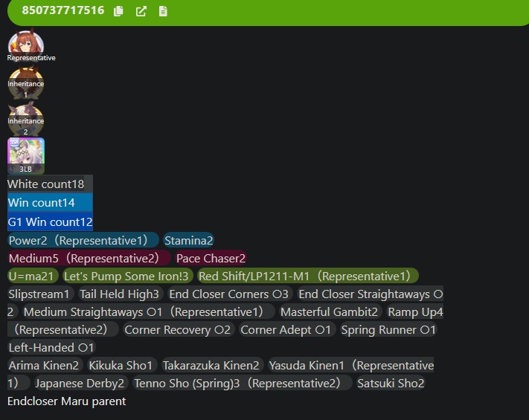Click the End Closer Corners ○3 tag
529x420 pixels.
tap(230, 294)
